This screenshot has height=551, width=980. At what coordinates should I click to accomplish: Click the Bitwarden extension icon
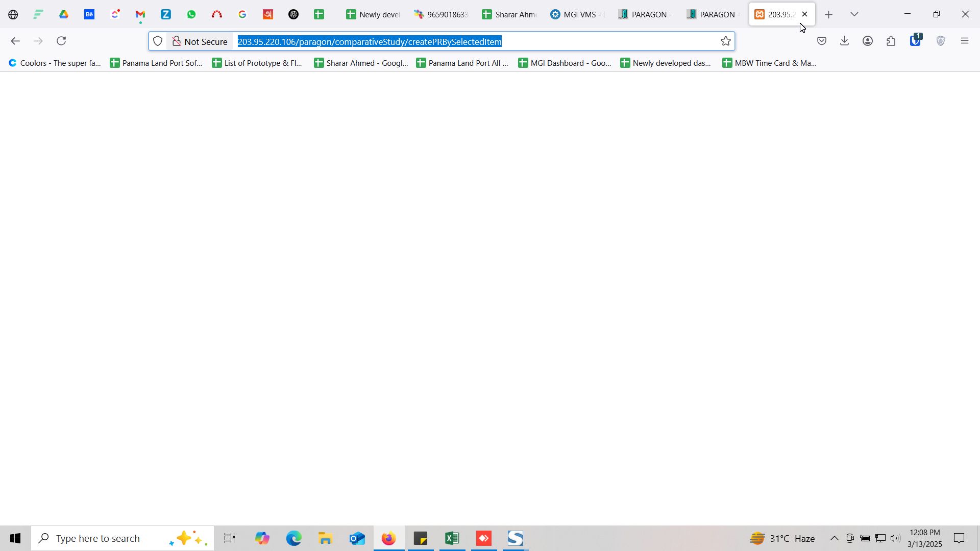coord(915,40)
